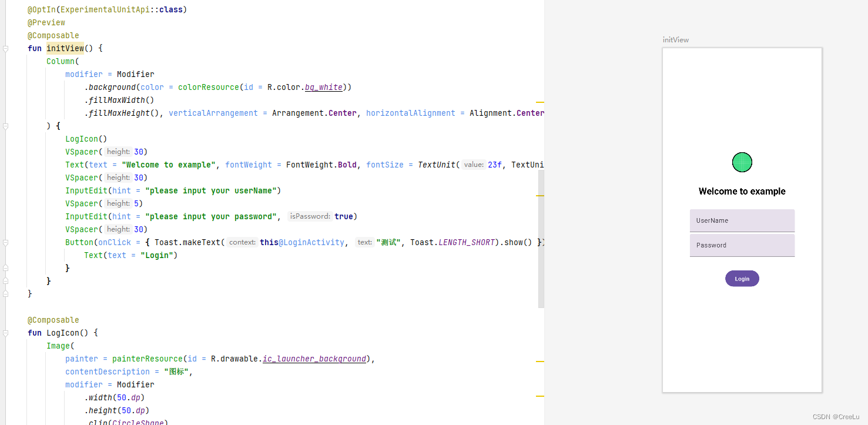Image resolution: width=868 pixels, height=425 pixels.
Task: Click the underlined ic_launcher_background drawable reference
Action: [x=314, y=359]
